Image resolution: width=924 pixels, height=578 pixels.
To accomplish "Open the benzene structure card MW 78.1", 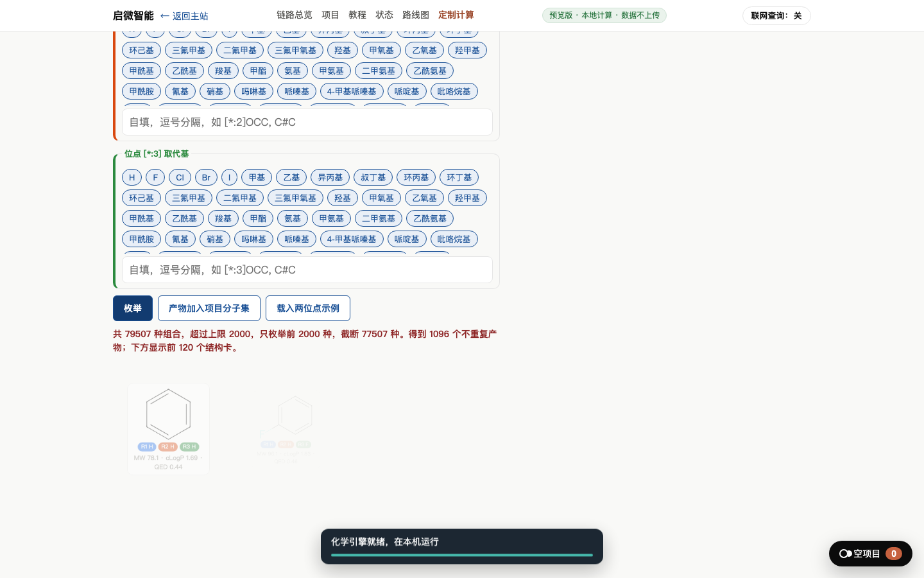I will tap(168, 429).
